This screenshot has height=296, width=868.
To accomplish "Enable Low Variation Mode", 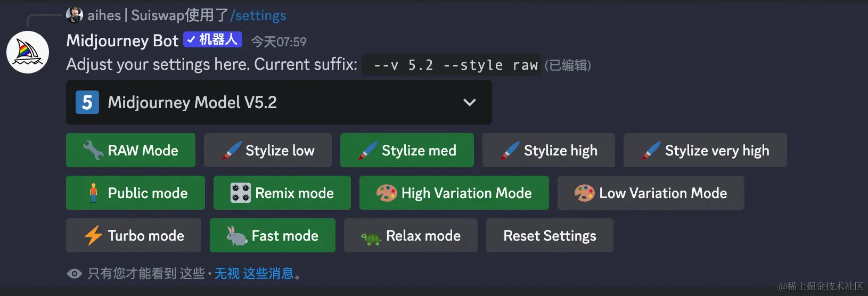I will [651, 193].
